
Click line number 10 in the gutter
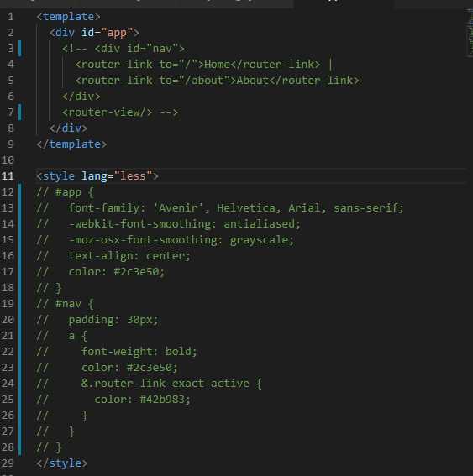pyautogui.click(x=8, y=160)
